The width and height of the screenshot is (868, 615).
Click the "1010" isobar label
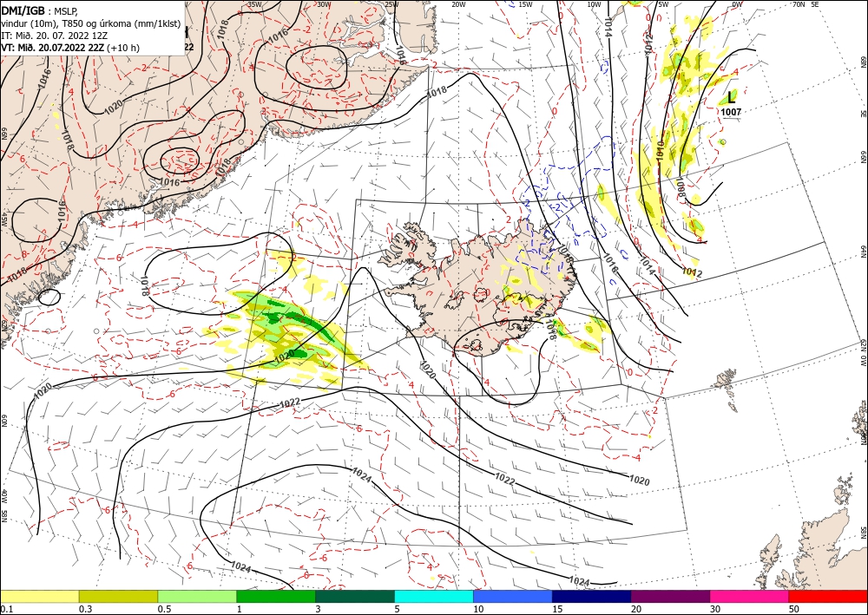(659, 151)
